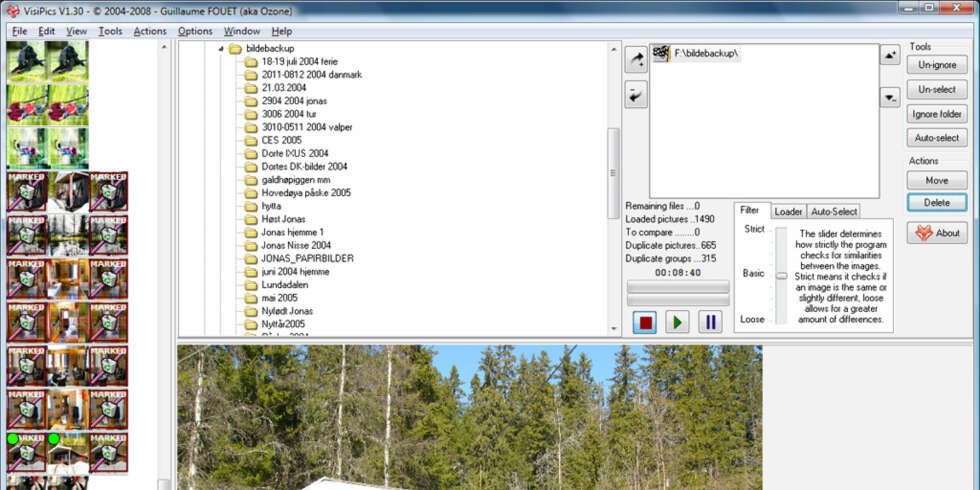
Task: Select folder galdhøpiggen mm
Action: tap(296, 179)
